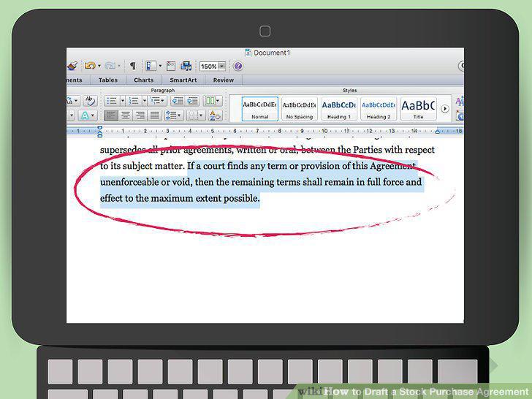This screenshot has width=532, height=399.
Task: Apply the No Spacing style
Action: (300, 109)
